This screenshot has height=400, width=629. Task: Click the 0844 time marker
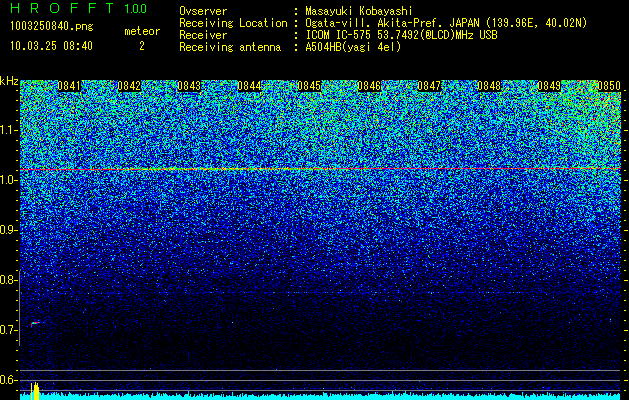click(x=249, y=86)
